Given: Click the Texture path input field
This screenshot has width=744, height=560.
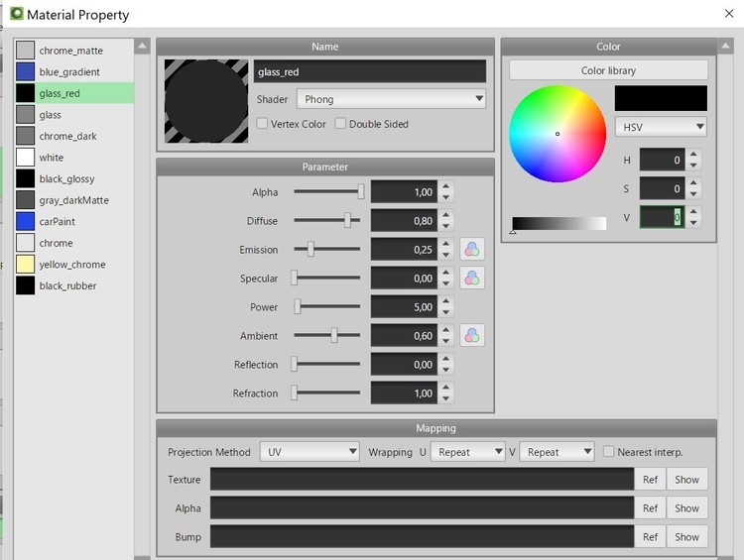Looking at the screenshot, I should pos(422,479).
